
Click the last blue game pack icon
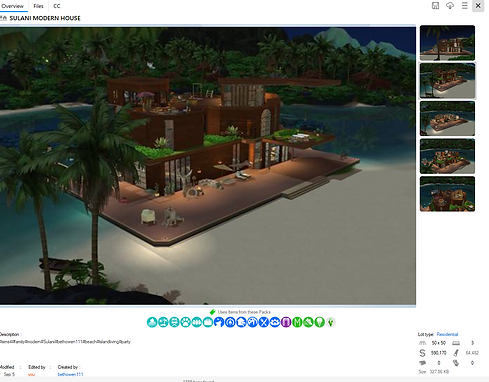[x=275, y=322]
